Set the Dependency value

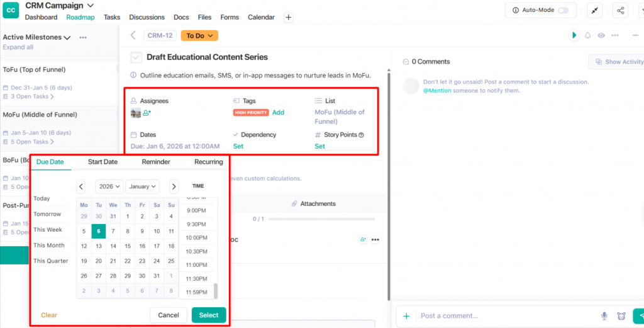238,146
